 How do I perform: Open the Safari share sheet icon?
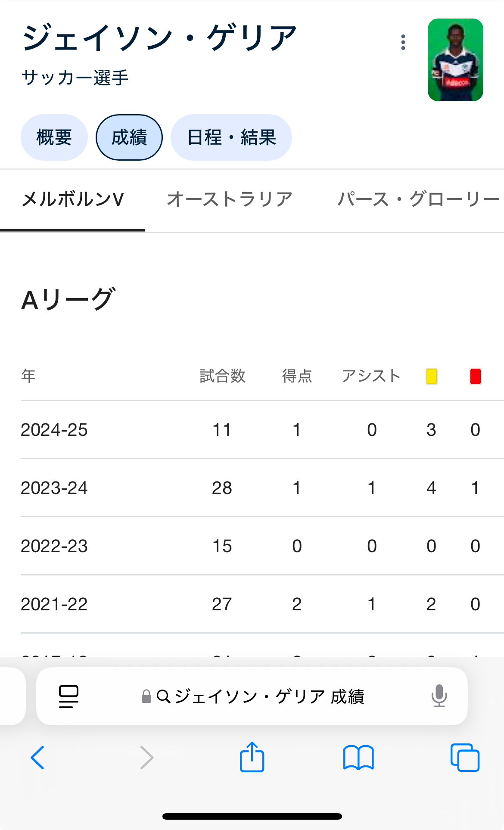point(252,757)
